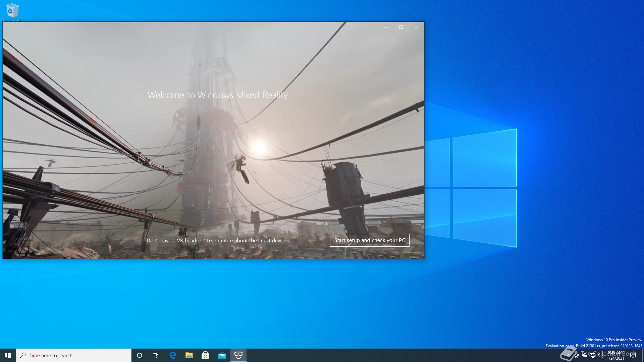This screenshot has width=644, height=362.
Task: Open File Explorer from the taskbar
Action: [189, 355]
